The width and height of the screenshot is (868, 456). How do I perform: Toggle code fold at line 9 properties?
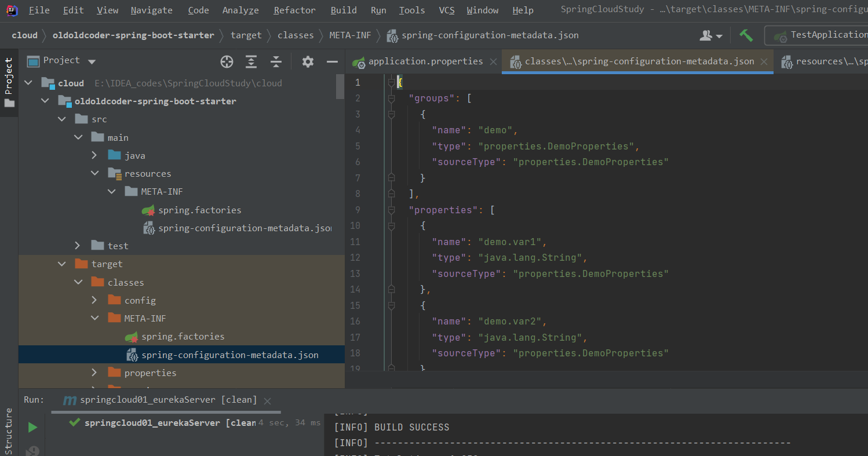(391, 210)
